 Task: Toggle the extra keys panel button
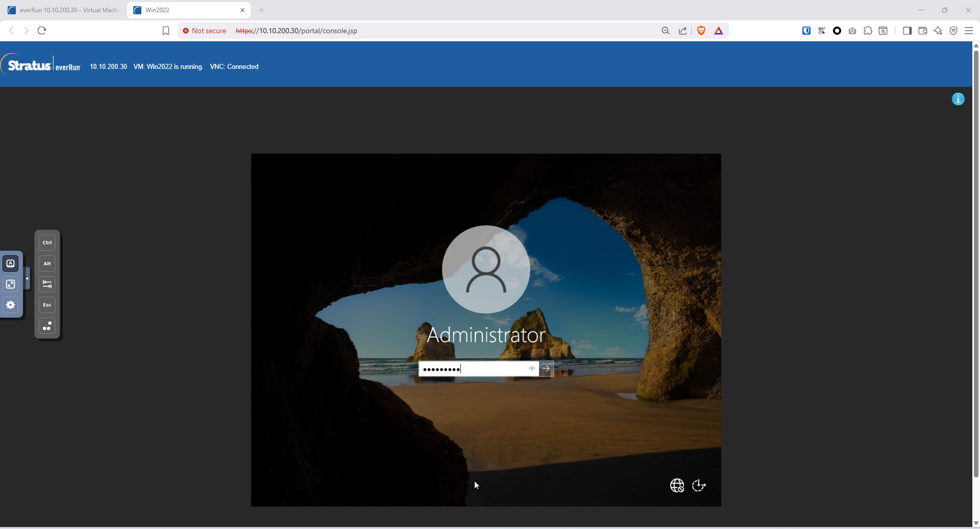[x=10, y=263]
